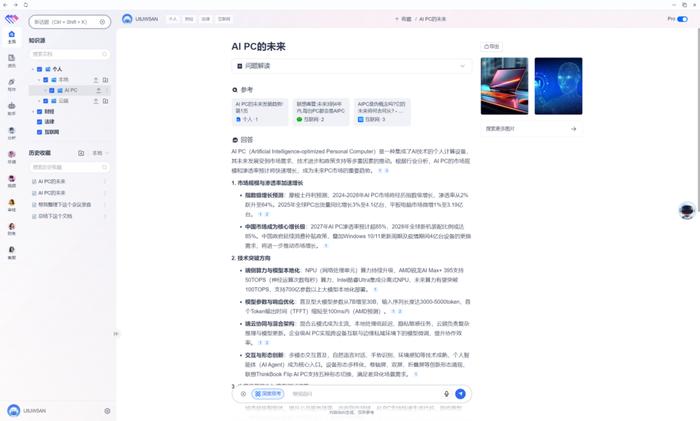The image size is (700, 421).
Task: Click new-topic plus icon in search pill
Action: pos(102,22)
